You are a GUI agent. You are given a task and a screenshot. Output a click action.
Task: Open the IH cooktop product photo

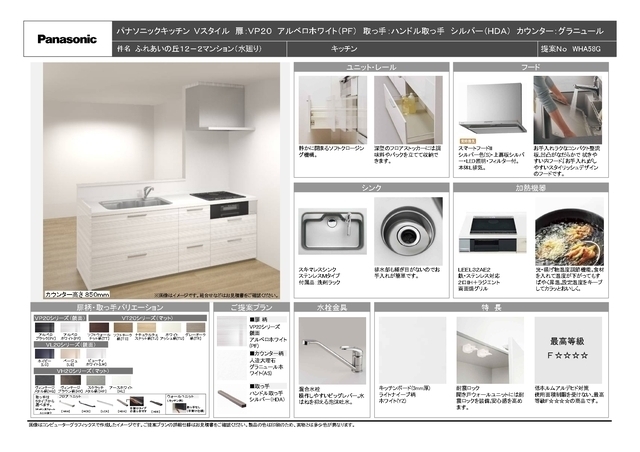[492, 232]
